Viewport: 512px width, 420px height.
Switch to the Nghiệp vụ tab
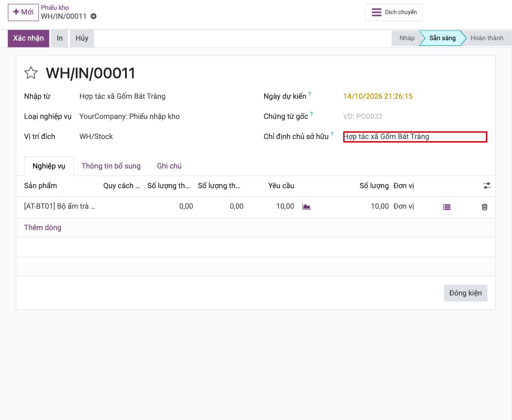[x=49, y=166]
